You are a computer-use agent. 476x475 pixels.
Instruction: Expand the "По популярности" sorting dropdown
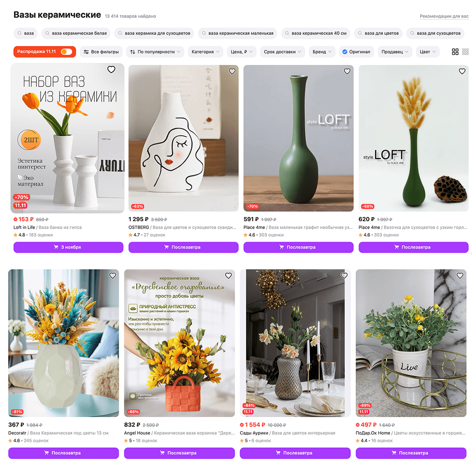(x=155, y=52)
